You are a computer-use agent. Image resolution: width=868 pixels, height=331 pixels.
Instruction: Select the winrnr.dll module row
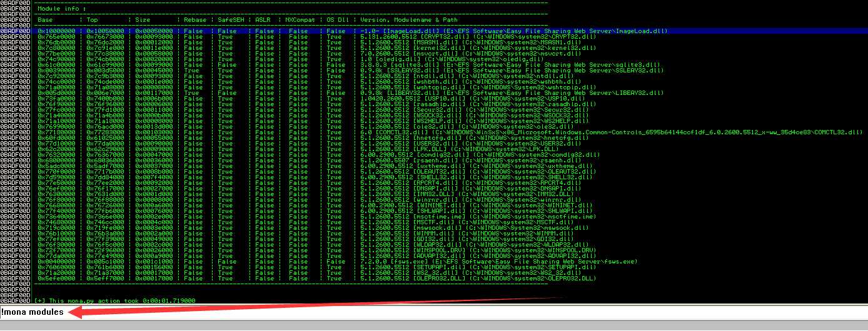434,200
